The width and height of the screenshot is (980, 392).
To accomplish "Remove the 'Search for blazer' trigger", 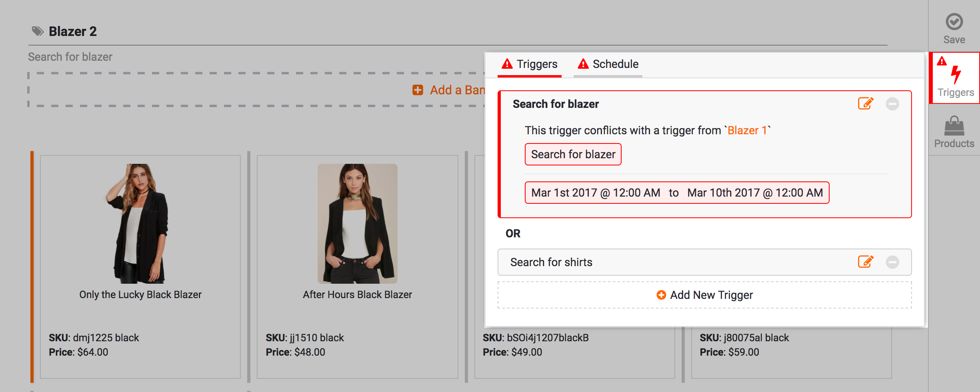I will 892,104.
